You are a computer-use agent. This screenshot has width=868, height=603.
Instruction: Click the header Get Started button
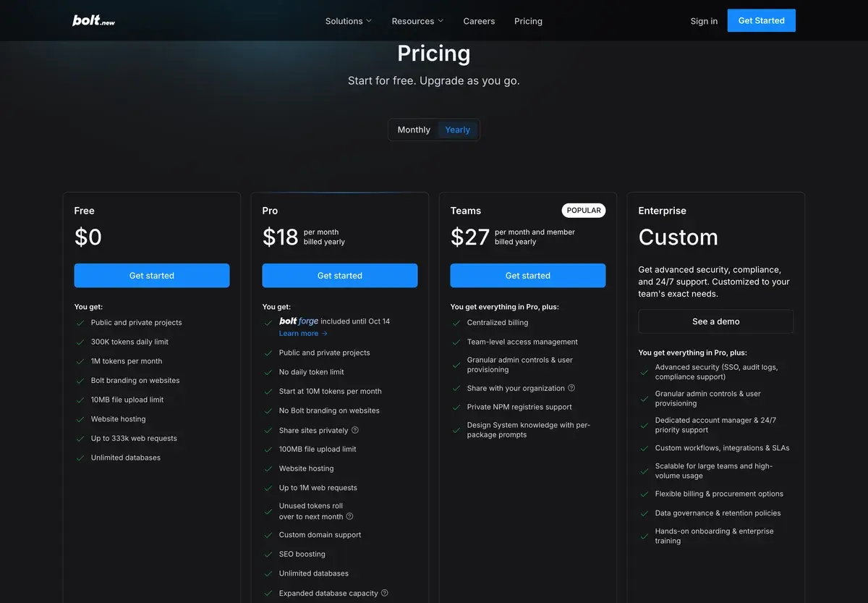click(761, 20)
